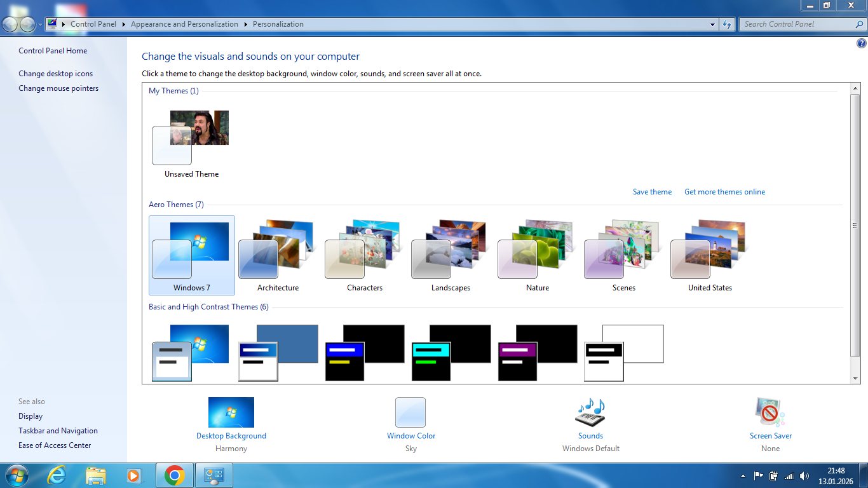Select the blue-titled High Contrast theme
The width and height of the screenshot is (868, 488).
[365, 353]
